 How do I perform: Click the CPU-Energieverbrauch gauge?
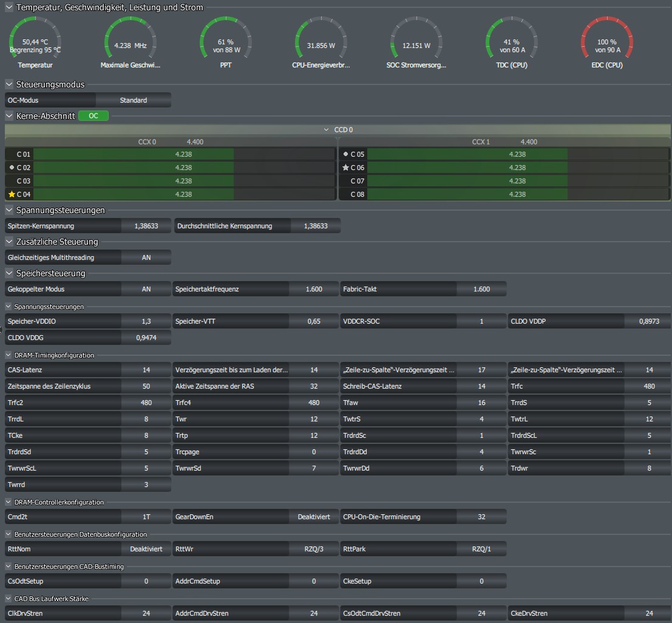(321, 43)
